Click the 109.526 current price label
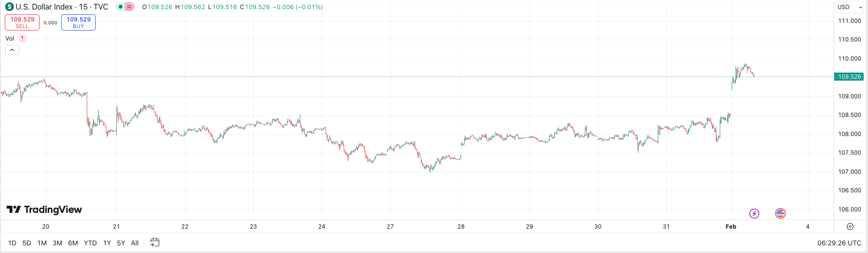Viewport: 868px width, 253px height. click(849, 77)
